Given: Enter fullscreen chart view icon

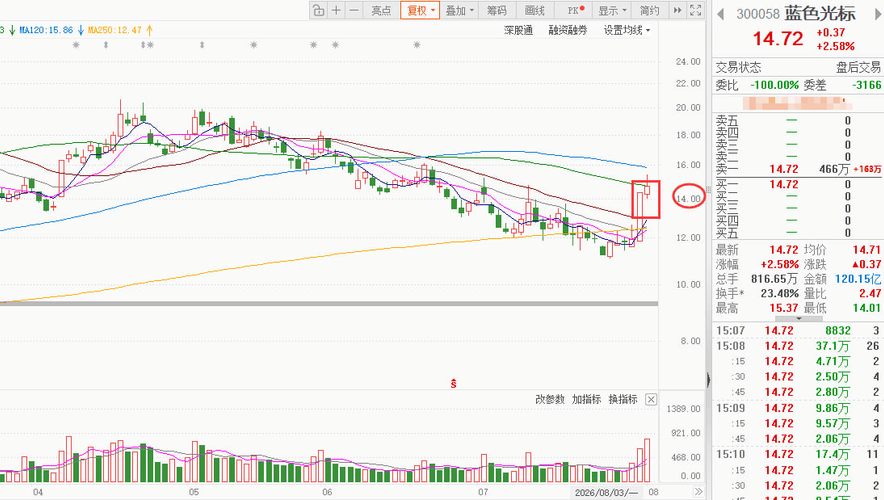Looking at the screenshot, I should click(696, 10).
